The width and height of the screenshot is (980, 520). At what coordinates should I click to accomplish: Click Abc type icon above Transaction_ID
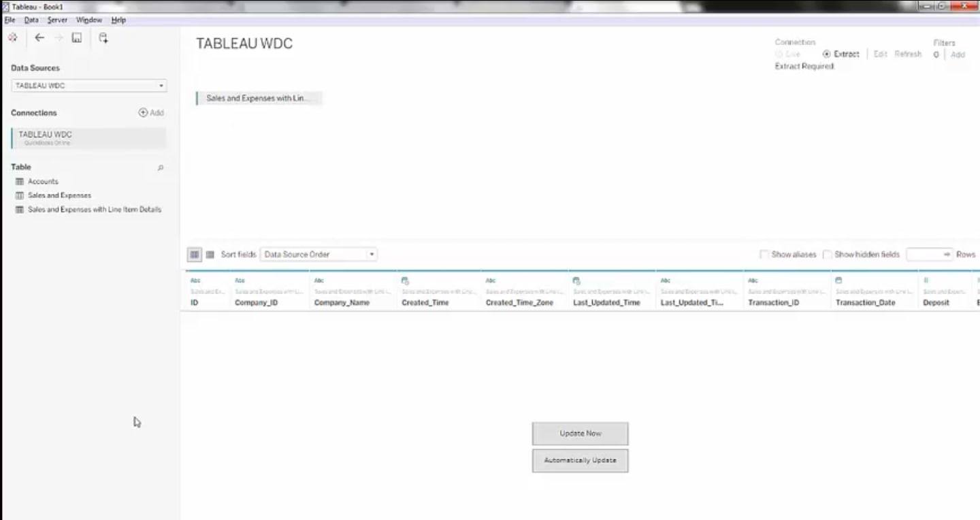753,280
